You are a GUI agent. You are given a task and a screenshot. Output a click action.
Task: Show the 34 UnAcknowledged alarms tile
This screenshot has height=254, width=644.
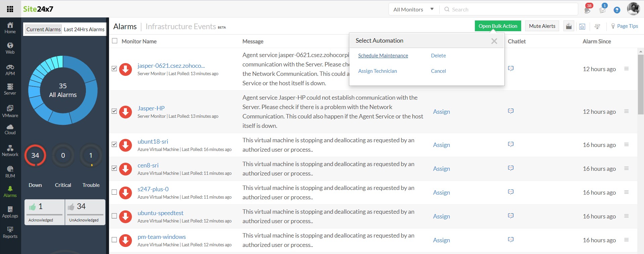coord(85,212)
